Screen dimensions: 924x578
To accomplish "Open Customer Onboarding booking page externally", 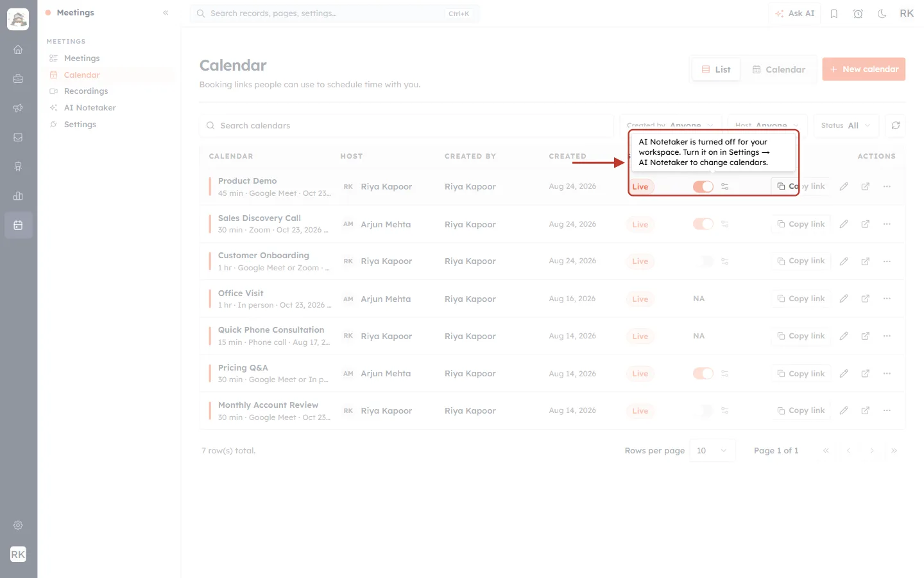I will [x=866, y=261].
